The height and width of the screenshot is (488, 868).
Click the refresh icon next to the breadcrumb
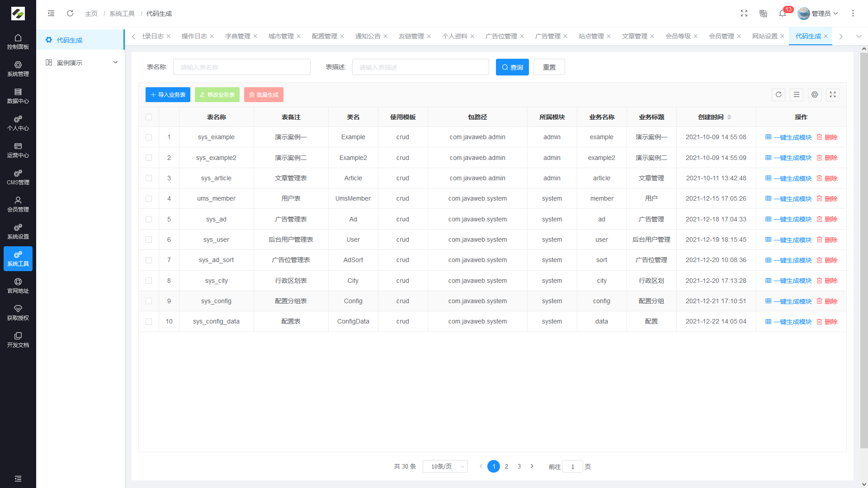70,14
